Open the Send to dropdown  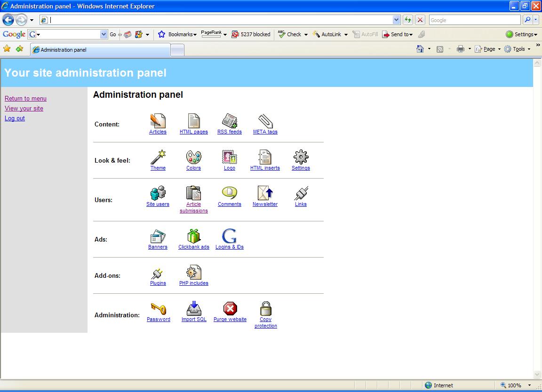click(x=397, y=34)
